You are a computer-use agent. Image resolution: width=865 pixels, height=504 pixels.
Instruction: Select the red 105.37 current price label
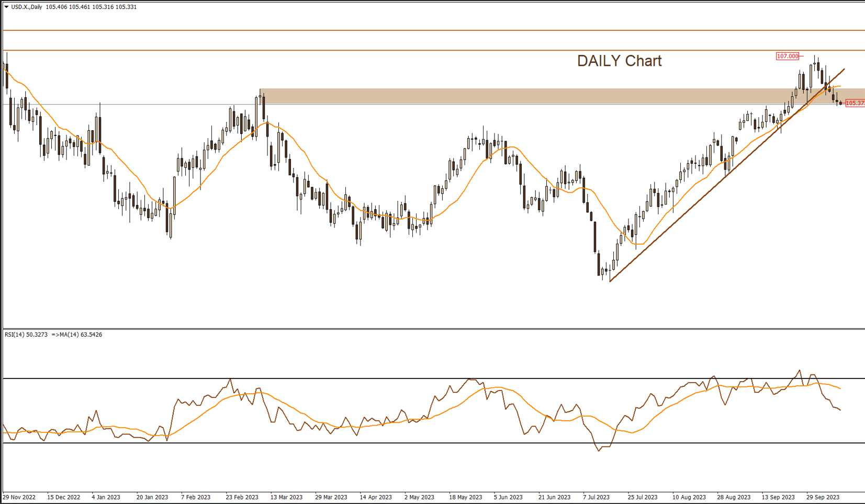(855, 103)
